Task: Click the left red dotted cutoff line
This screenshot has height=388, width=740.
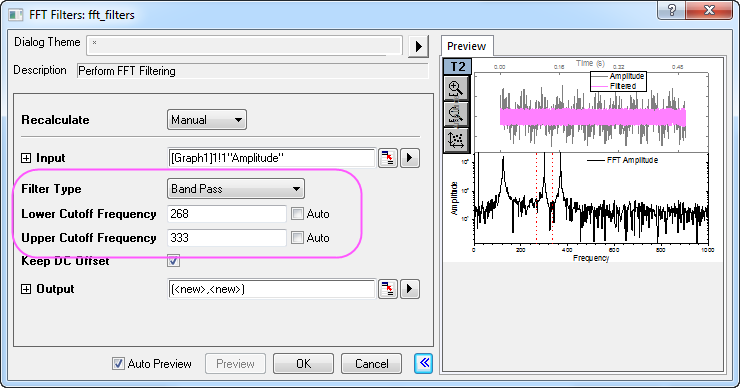Action: click(537, 197)
